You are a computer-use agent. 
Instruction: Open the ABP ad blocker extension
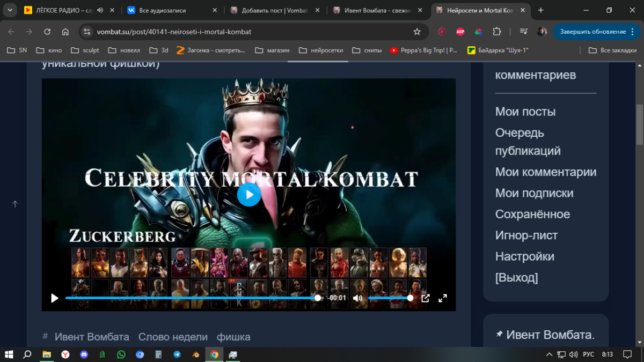[x=460, y=32]
